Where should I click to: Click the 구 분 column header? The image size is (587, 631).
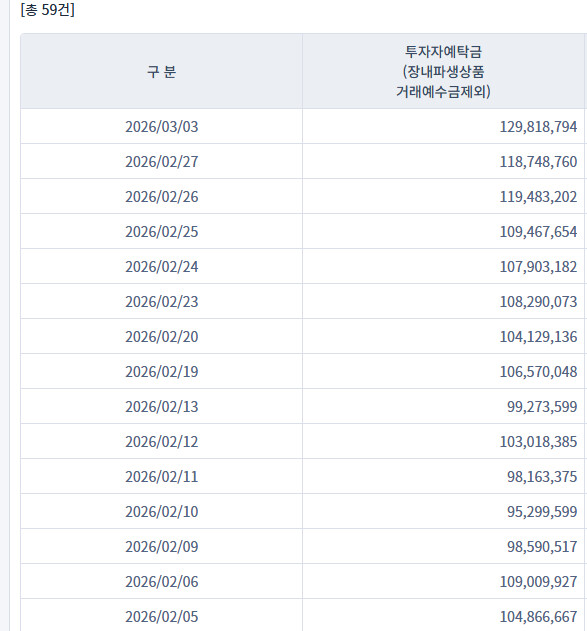[x=161, y=72]
